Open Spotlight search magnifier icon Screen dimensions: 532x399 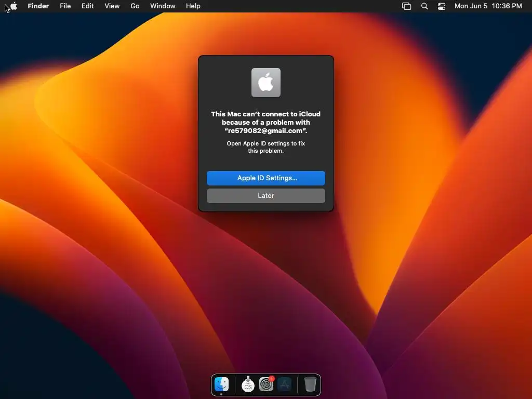(x=424, y=6)
